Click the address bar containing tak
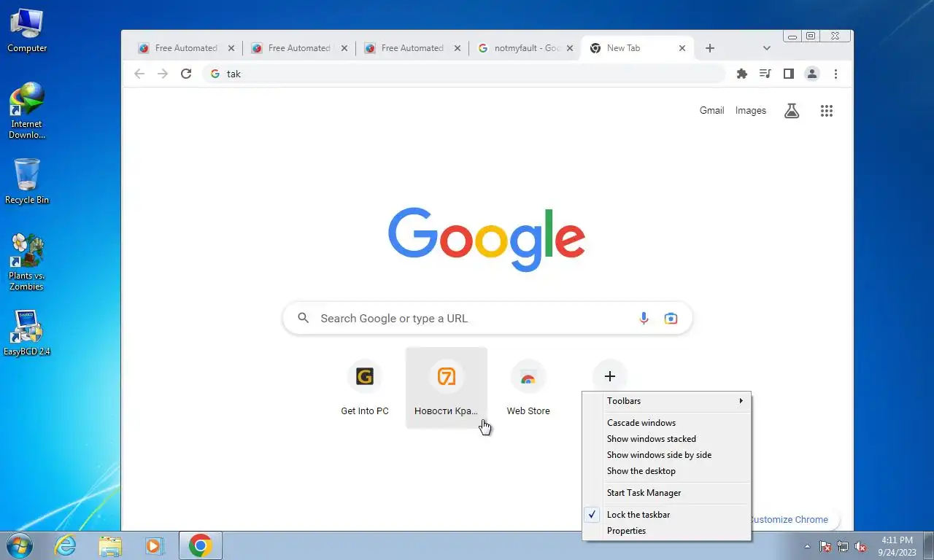The height and width of the screenshot is (560, 934). tap(464, 74)
